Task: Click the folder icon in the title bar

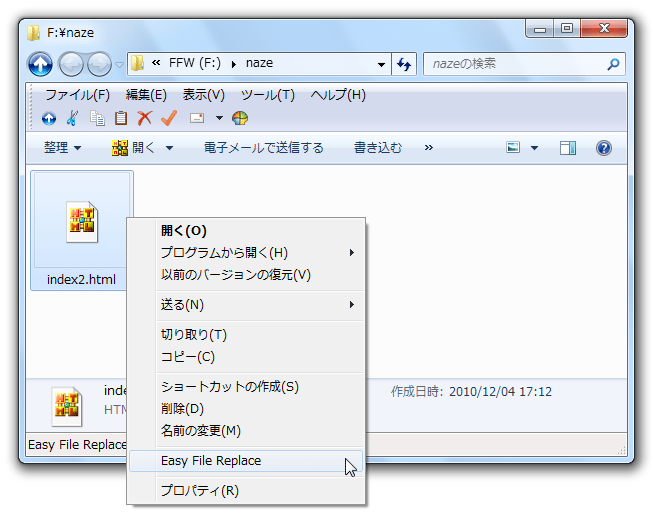Action: [33, 33]
